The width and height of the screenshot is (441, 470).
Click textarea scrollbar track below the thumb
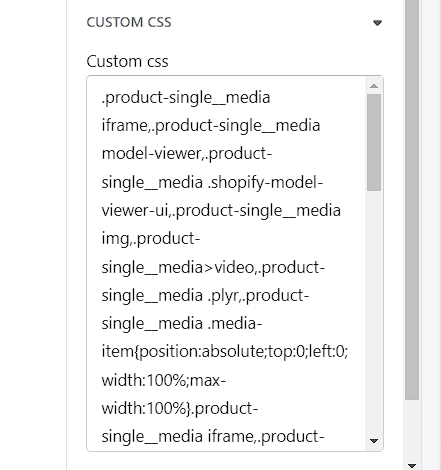point(374,312)
